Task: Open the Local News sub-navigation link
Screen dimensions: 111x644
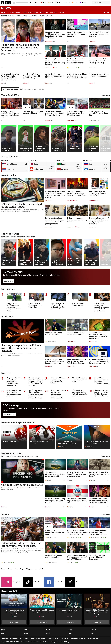Action: 41,16
